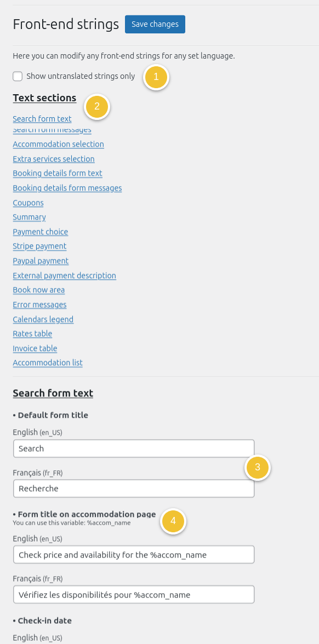Enable Show untranslated strings only checkbox

[18, 77]
